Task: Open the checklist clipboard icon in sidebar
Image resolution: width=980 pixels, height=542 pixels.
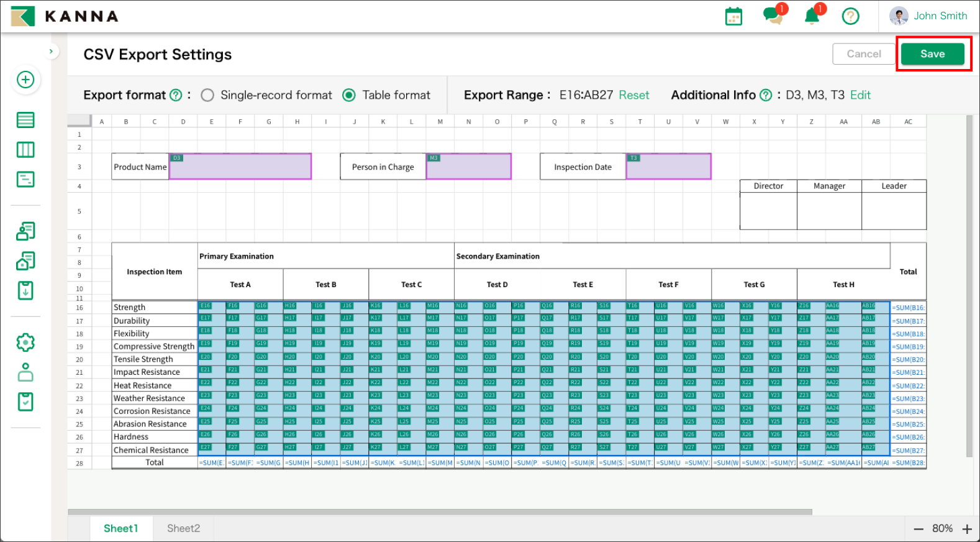Action: point(25,402)
